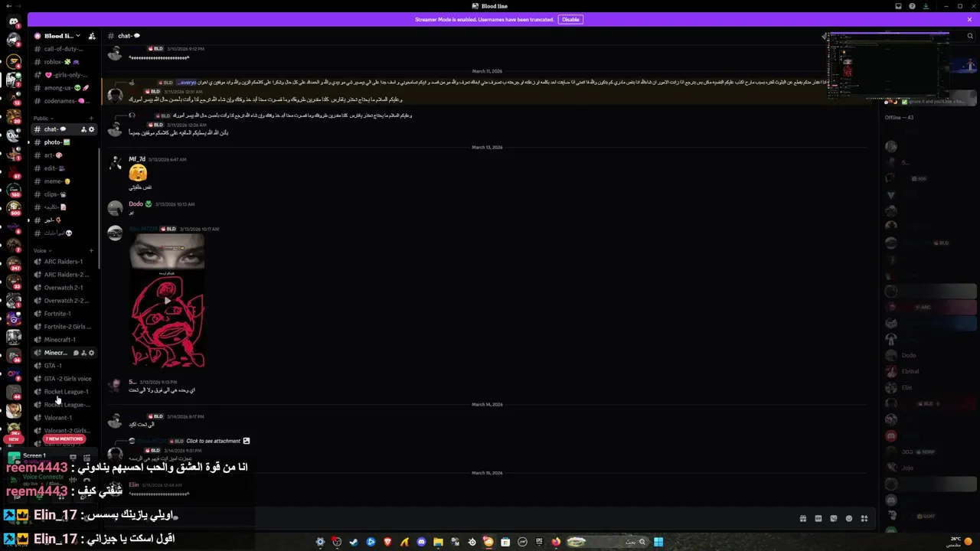980x551 pixels.
Task: Open the roblox text channel
Action: pyautogui.click(x=64, y=62)
